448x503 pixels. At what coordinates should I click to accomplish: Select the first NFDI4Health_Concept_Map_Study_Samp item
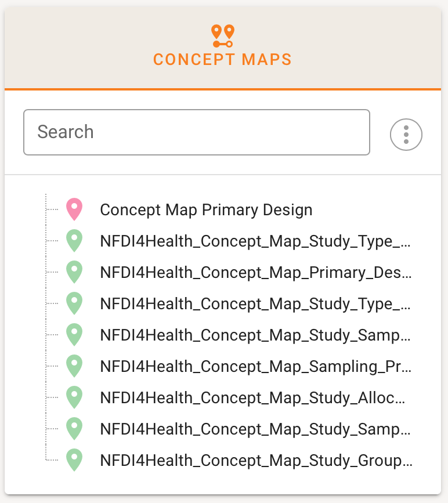[256, 335]
